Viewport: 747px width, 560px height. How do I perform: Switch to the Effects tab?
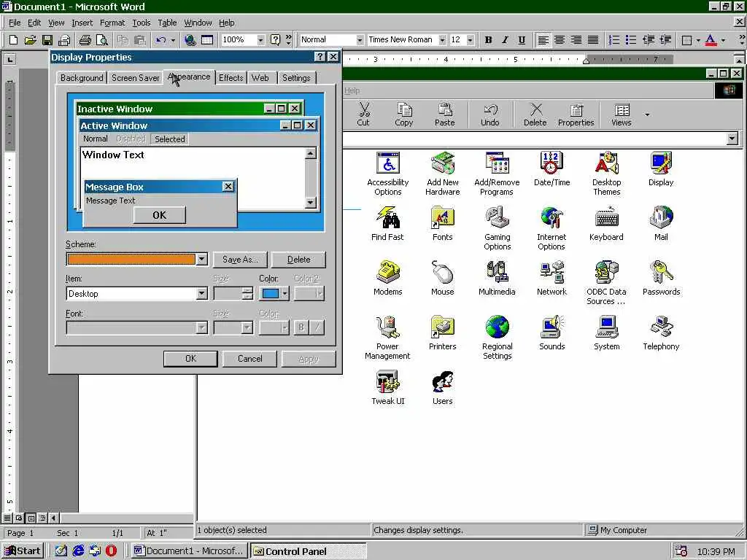231,77
